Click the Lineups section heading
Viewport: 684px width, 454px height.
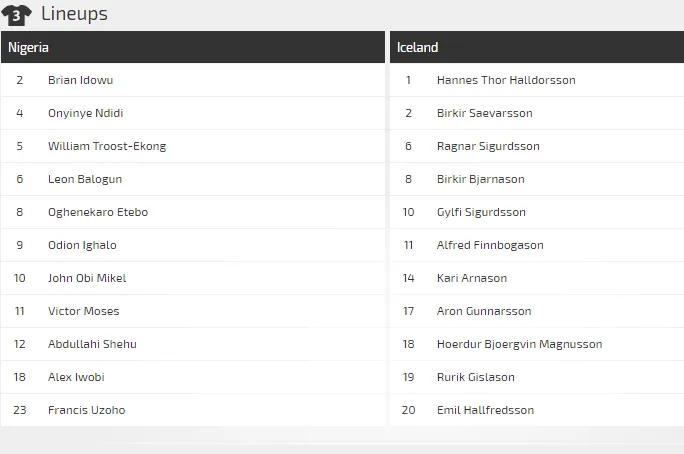coord(74,14)
